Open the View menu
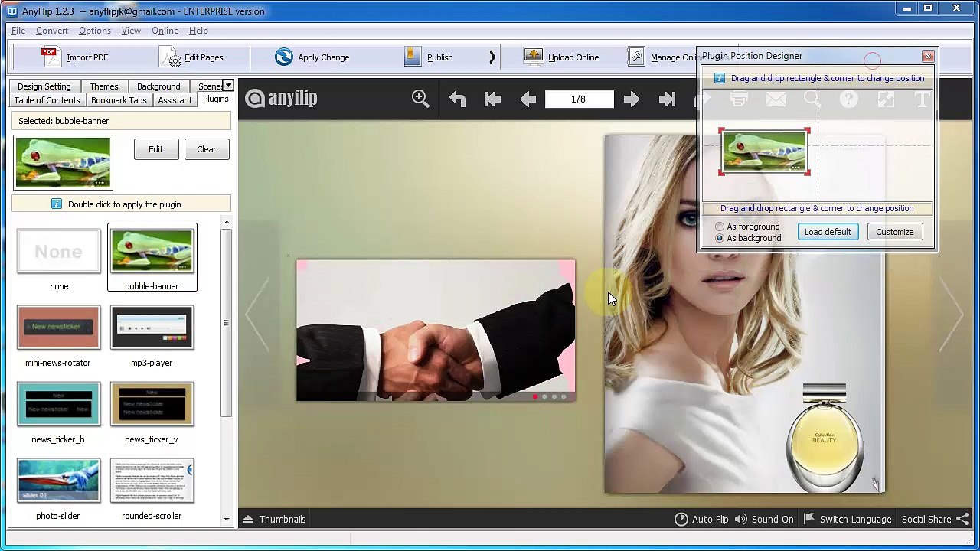The image size is (980, 551). point(131,31)
